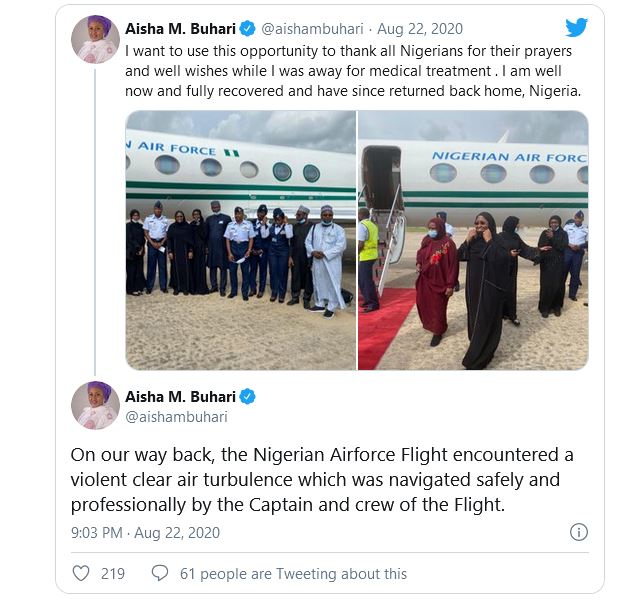
Task: Click the @aishambuhari handle under lower name
Action: pyautogui.click(x=176, y=417)
